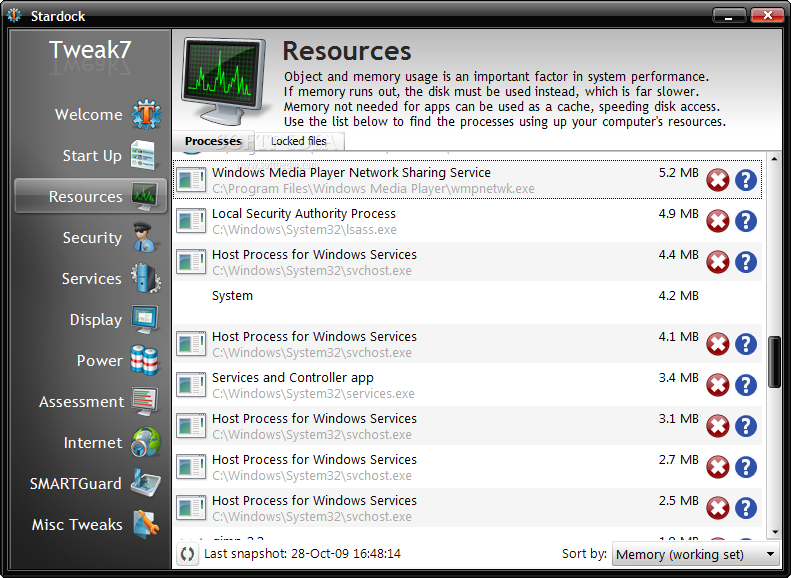Click the process list scroll up arrow
The height and width of the screenshot is (578, 791).
(774, 159)
